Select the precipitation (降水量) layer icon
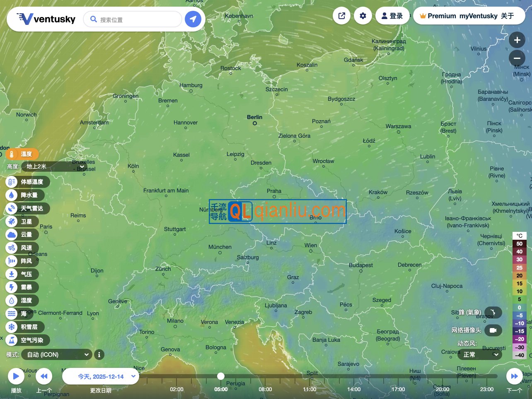The height and width of the screenshot is (399, 532). tap(12, 195)
